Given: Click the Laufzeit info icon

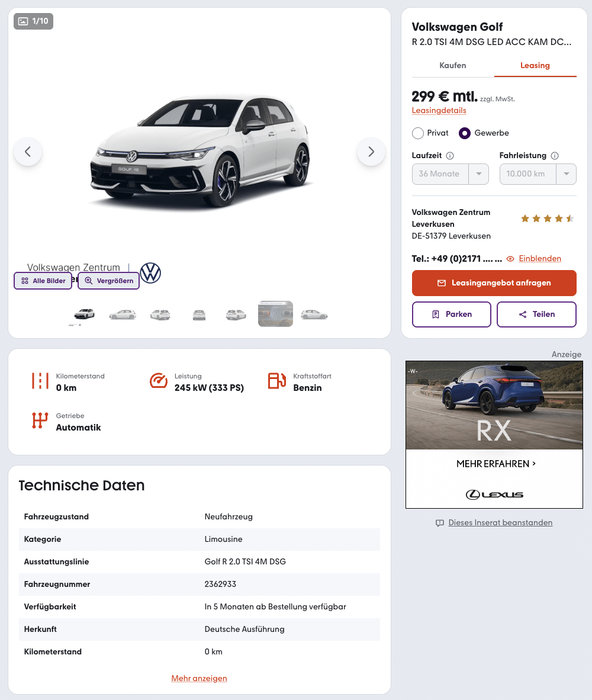Looking at the screenshot, I should (450, 156).
